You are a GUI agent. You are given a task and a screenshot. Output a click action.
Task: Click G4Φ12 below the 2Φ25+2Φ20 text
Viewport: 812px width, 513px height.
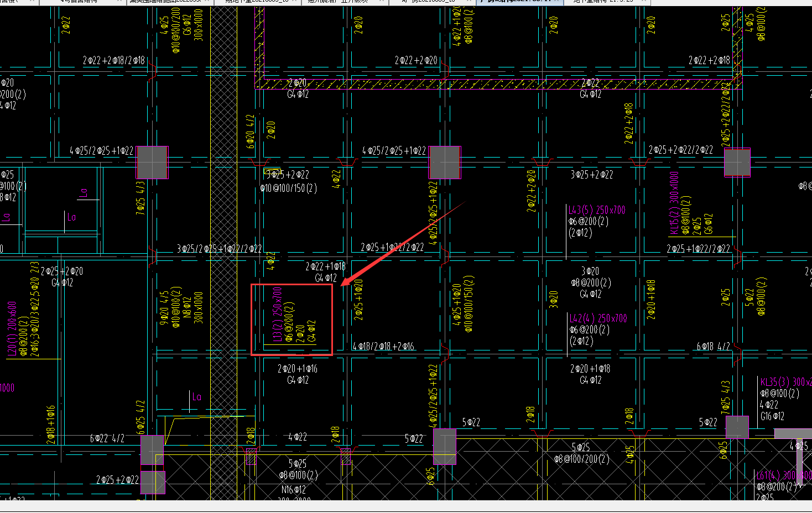tap(62, 283)
